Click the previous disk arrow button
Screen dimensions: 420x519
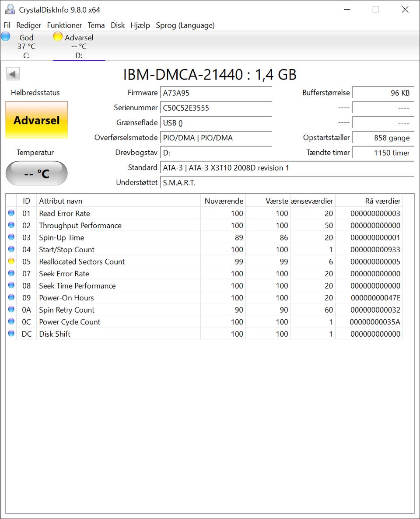pyautogui.click(x=13, y=74)
